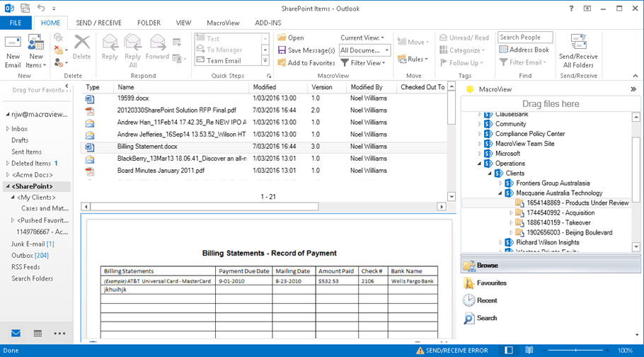This screenshot has height=357, width=644.
Task: Click the Reply All icon
Action: 132,42
